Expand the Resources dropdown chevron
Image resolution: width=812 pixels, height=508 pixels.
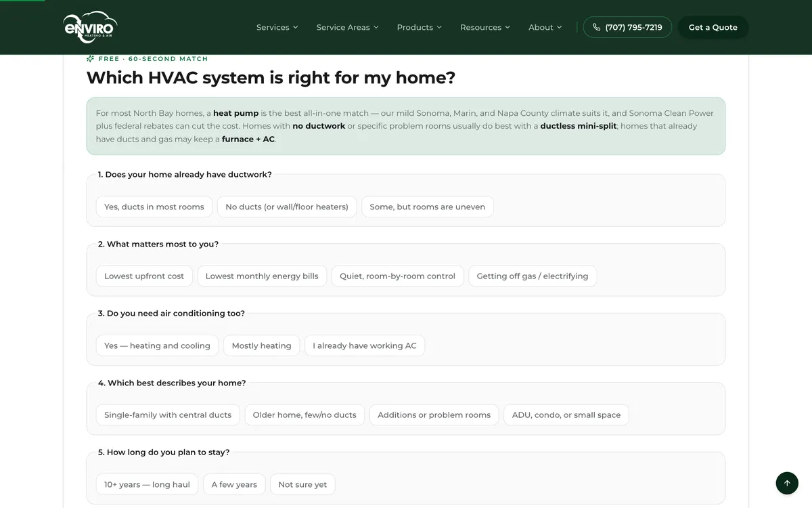tap(507, 27)
